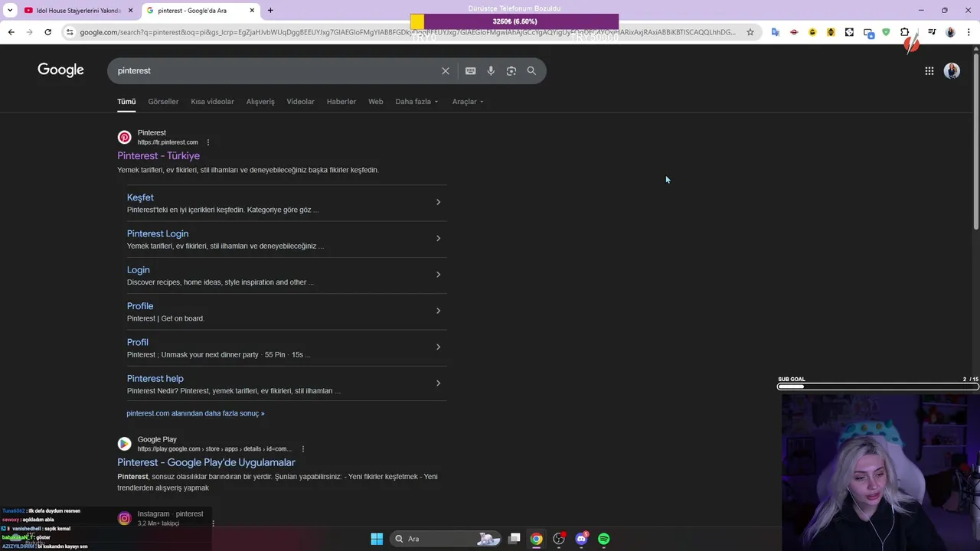Switch to the Haberler tab
980x551 pixels.
[341, 102]
